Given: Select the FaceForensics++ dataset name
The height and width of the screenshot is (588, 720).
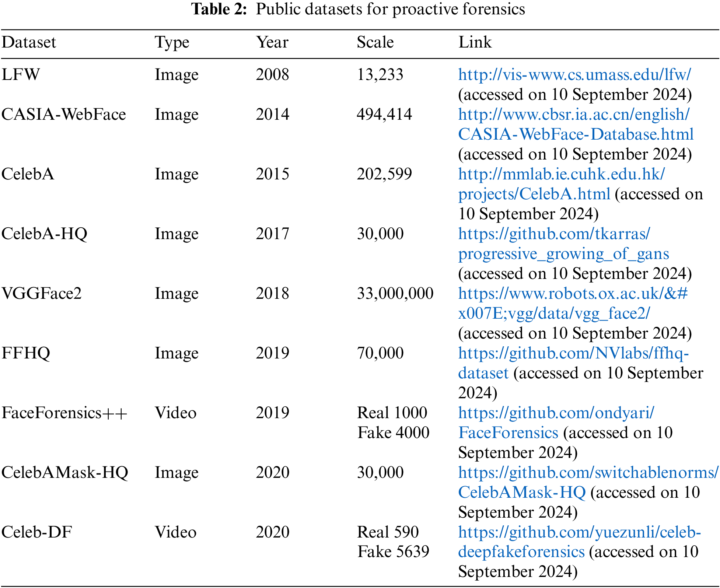Looking at the screenshot, I should [x=64, y=413].
